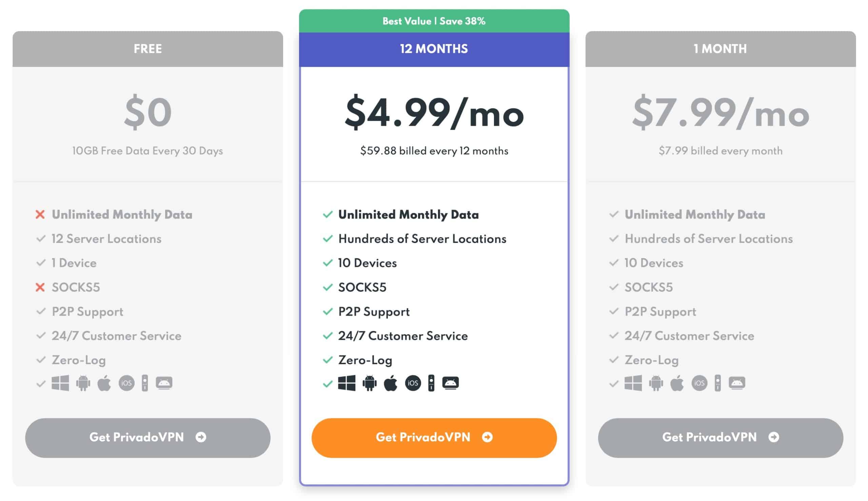Get PrivadoVPN with the Free plan
The image size is (868, 501).
click(x=148, y=438)
